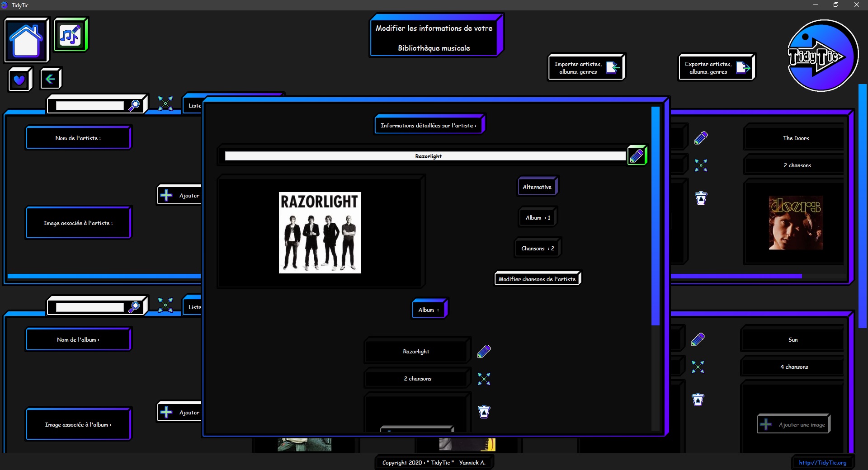Search albums with magnifier icon
Screen dimensions: 868x470
pyautogui.click(x=134, y=307)
